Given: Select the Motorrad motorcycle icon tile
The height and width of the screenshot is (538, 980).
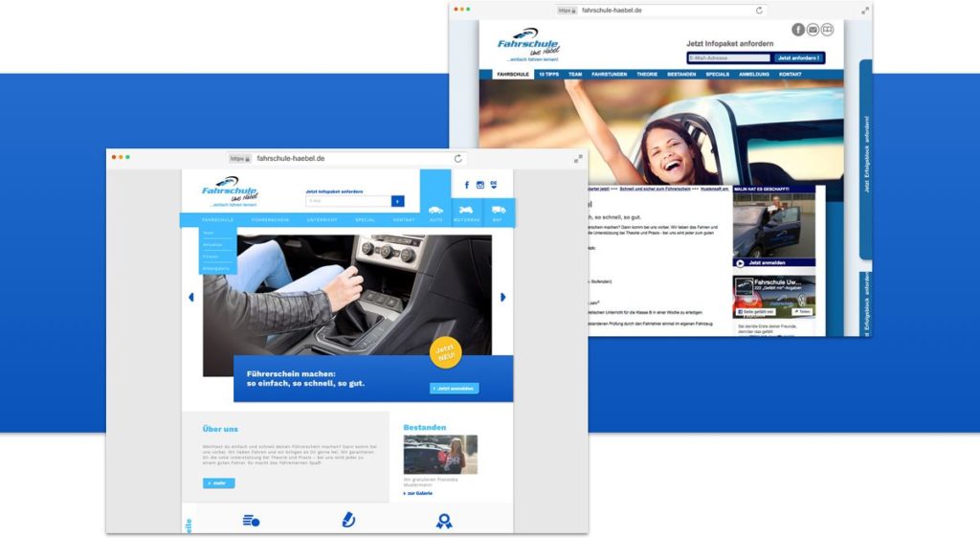Looking at the screenshot, I should point(466,213).
